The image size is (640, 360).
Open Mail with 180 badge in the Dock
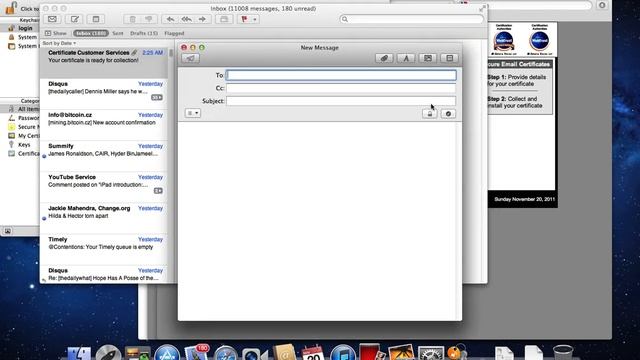[196, 353]
